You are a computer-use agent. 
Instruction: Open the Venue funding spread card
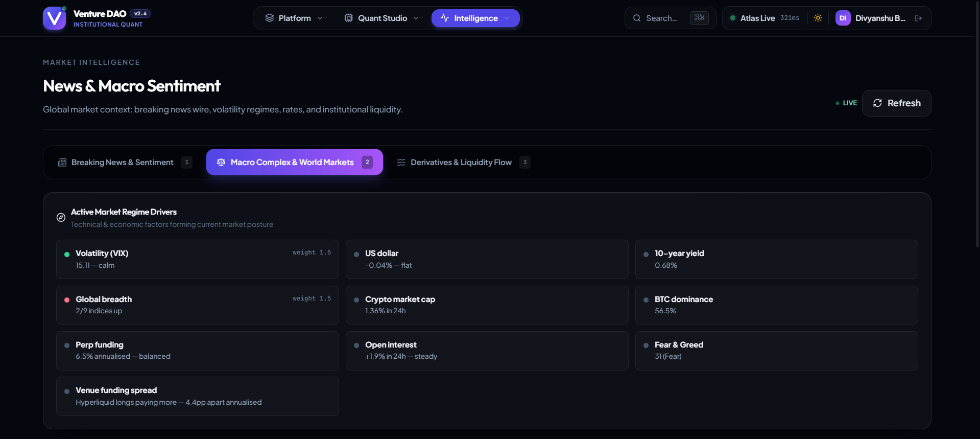coord(197,396)
